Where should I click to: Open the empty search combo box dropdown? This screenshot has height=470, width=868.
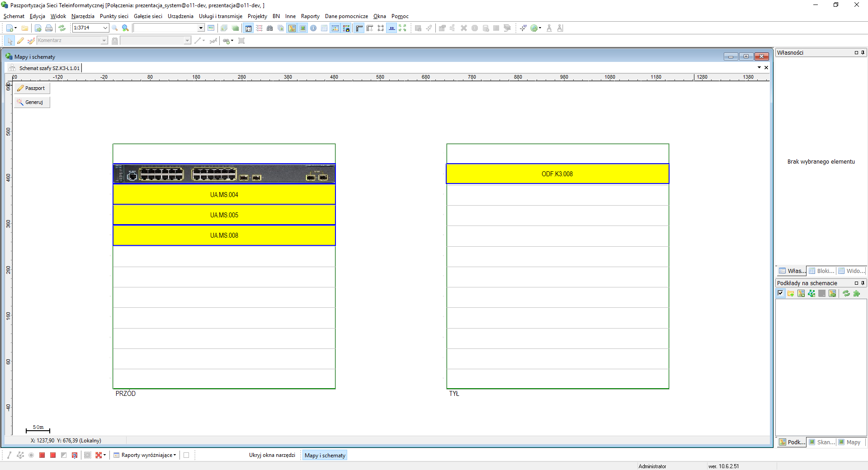[201, 28]
